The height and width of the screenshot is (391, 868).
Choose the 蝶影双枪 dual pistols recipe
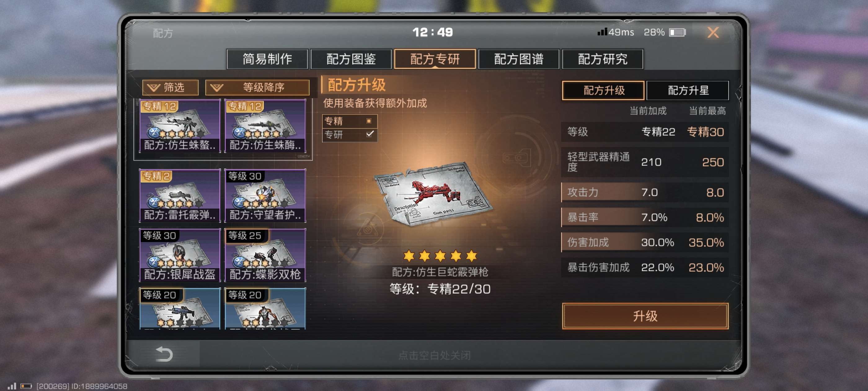pos(266,255)
